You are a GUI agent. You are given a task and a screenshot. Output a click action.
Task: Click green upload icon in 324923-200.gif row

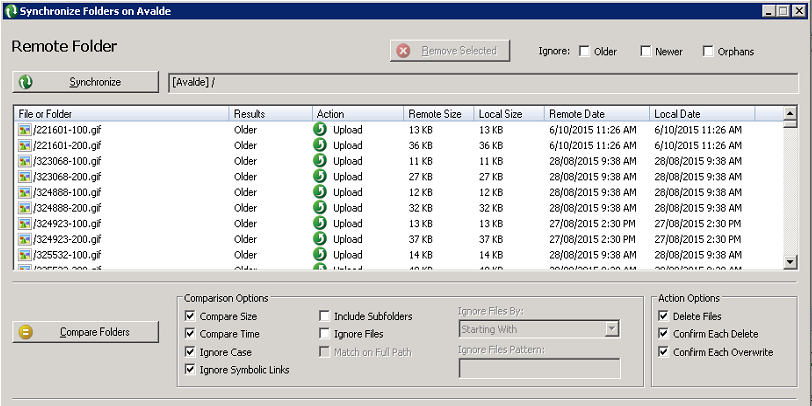pyautogui.click(x=320, y=238)
